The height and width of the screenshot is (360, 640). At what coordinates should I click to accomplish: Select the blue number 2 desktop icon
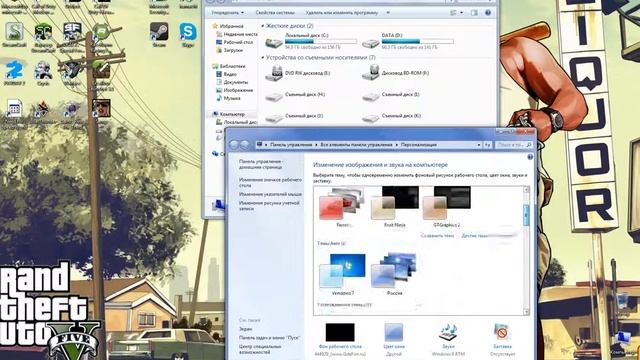click(14, 72)
